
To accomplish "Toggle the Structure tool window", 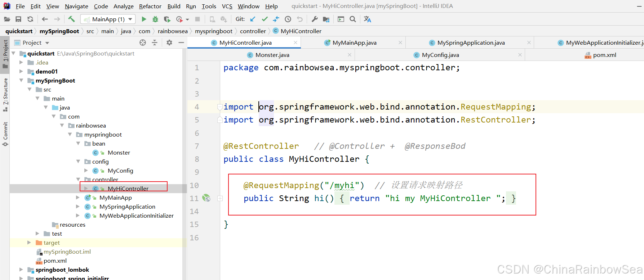I will coord(5,94).
